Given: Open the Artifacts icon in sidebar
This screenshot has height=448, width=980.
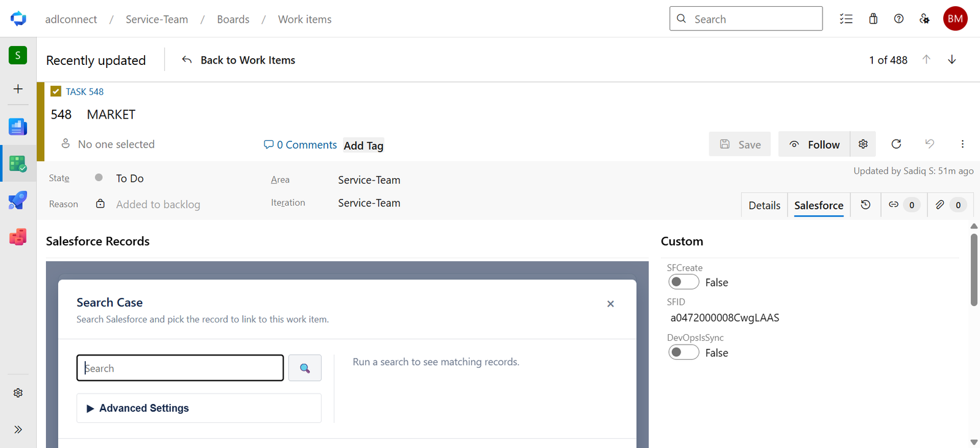Looking at the screenshot, I should 18,237.
